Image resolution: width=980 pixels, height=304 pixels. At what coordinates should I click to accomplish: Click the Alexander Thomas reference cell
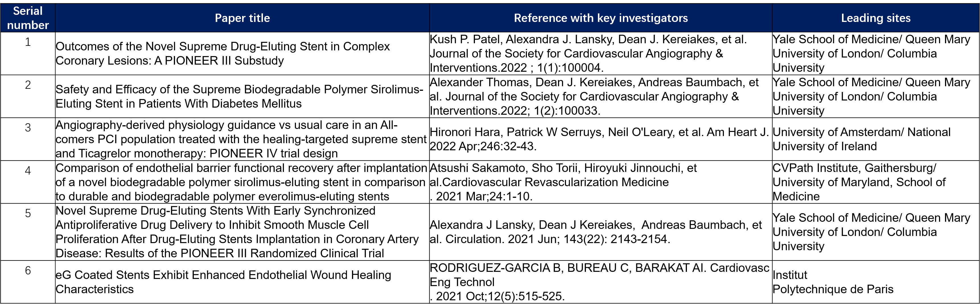coord(594,96)
